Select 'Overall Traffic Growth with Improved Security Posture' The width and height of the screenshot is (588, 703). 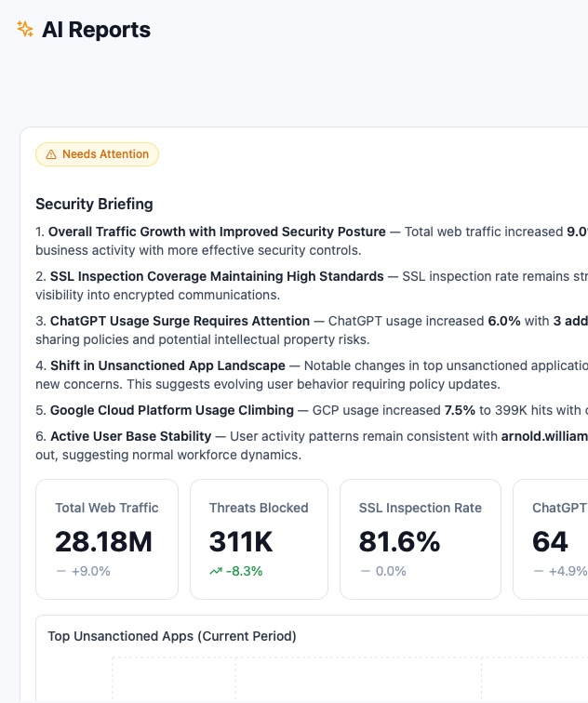pos(217,232)
